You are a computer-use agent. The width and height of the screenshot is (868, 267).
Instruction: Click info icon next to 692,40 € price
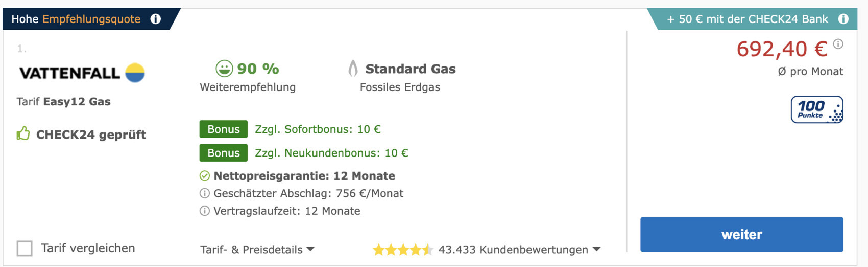pyautogui.click(x=838, y=44)
